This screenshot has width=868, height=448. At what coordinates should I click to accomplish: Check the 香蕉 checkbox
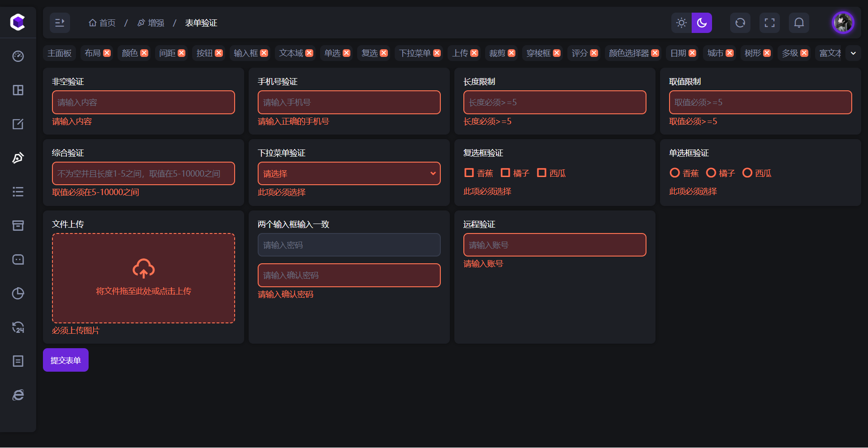(469, 173)
